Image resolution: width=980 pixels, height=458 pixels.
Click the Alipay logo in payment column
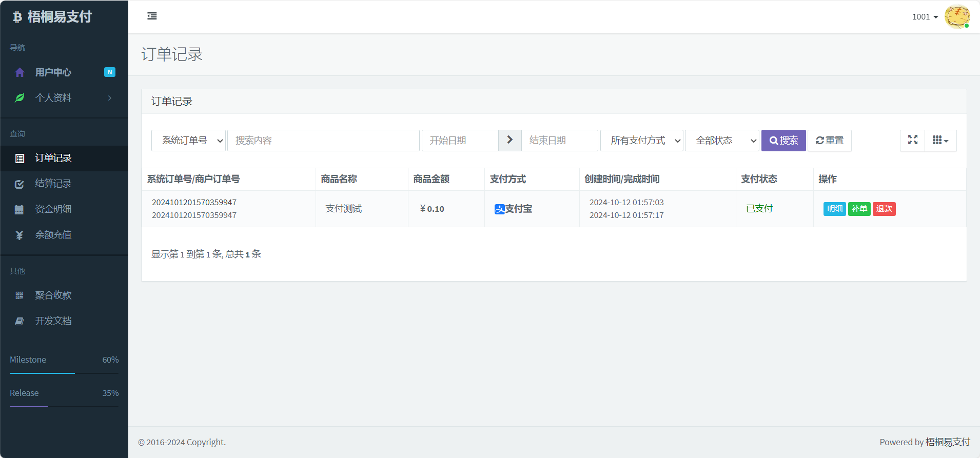(x=499, y=209)
